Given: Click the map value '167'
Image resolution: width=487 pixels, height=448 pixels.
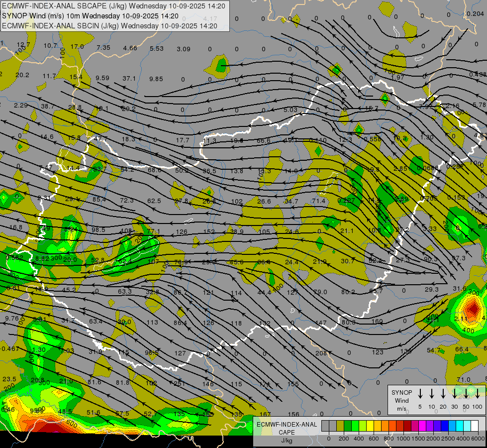Looking at the screenshot, I should point(265,415).
